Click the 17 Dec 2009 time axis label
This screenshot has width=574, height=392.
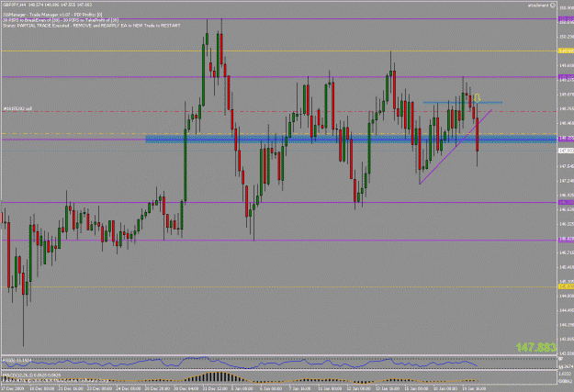[13, 388]
